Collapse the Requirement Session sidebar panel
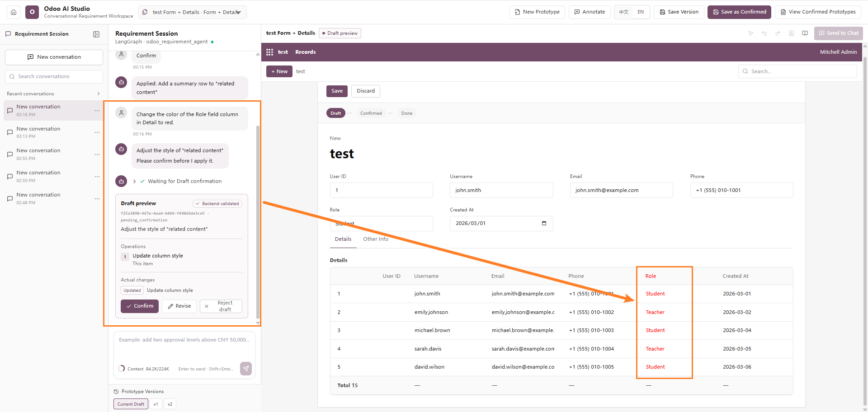Viewport: 868px width, 412px height. [96, 34]
